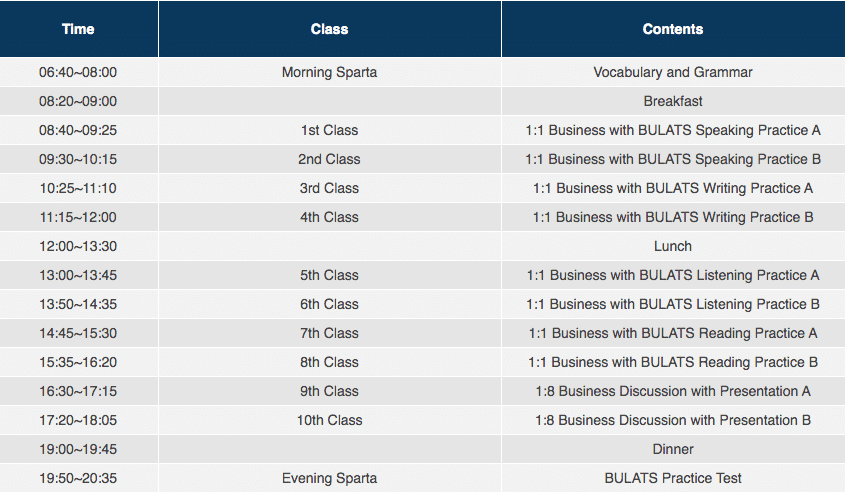Click the Class column header

(x=329, y=29)
